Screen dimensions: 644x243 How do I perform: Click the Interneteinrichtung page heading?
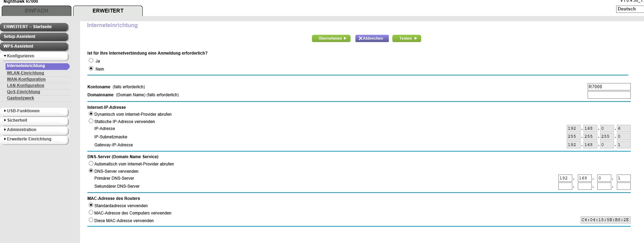112,25
